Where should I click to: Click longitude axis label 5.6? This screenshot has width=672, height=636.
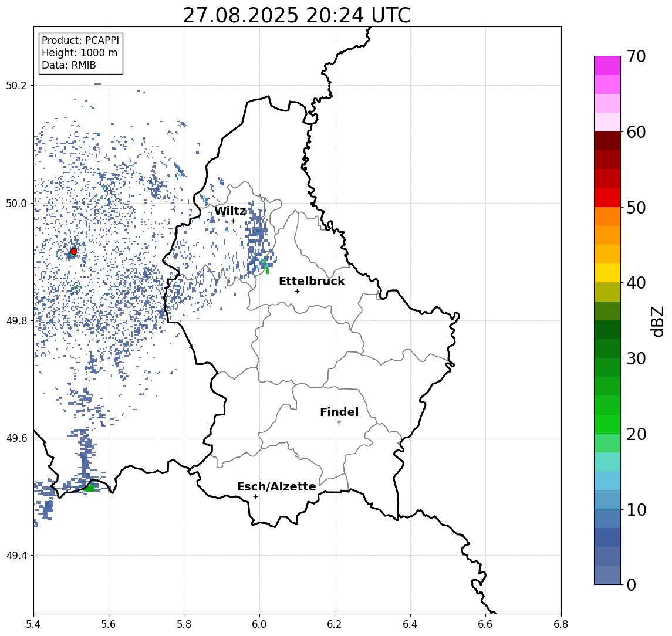click(109, 624)
